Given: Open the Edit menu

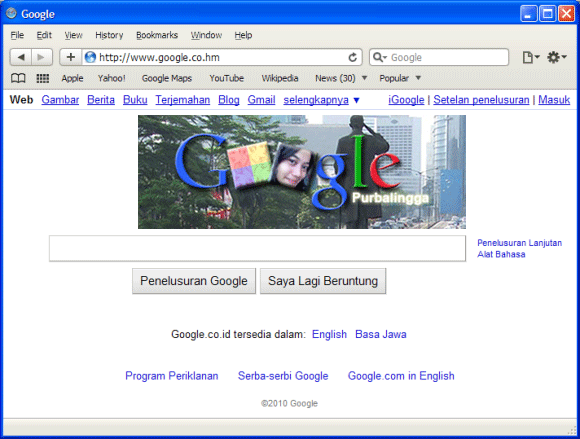Looking at the screenshot, I should pyautogui.click(x=44, y=35).
